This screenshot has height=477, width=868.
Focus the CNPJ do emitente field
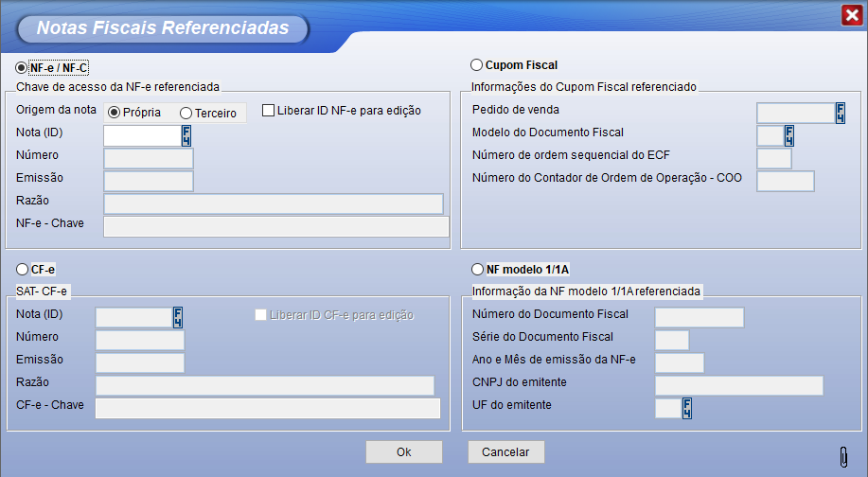tap(738, 385)
